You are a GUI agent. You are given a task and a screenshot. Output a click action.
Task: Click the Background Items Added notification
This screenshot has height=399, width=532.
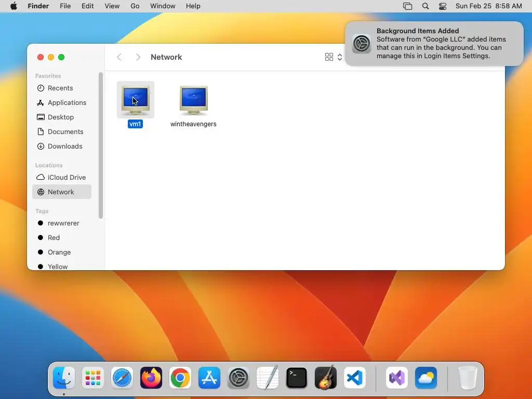point(434,44)
